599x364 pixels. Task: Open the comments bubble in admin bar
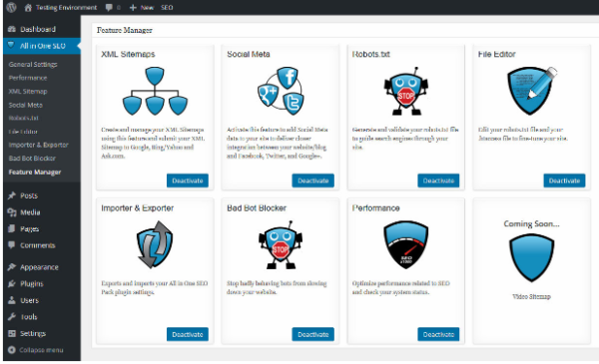tap(109, 7)
